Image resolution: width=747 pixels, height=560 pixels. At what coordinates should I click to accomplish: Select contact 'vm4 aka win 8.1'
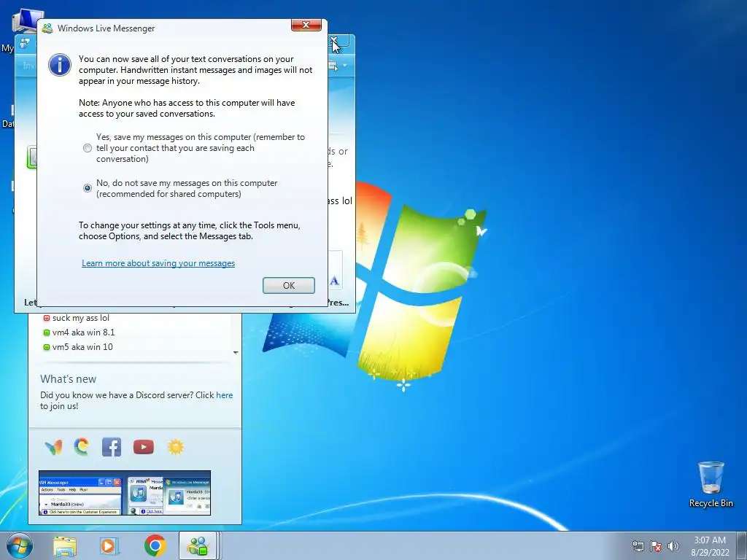[x=83, y=332]
